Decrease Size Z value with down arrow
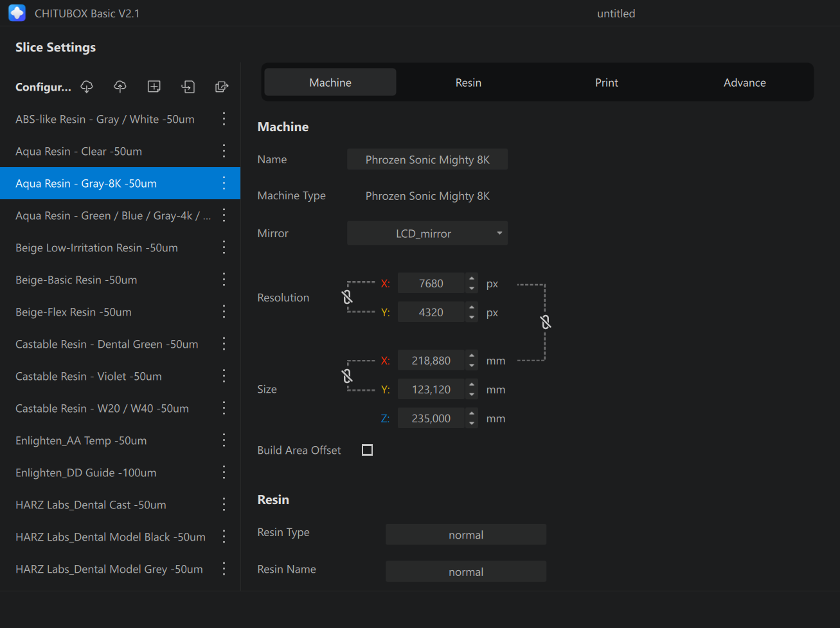The width and height of the screenshot is (840, 628). click(x=472, y=423)
